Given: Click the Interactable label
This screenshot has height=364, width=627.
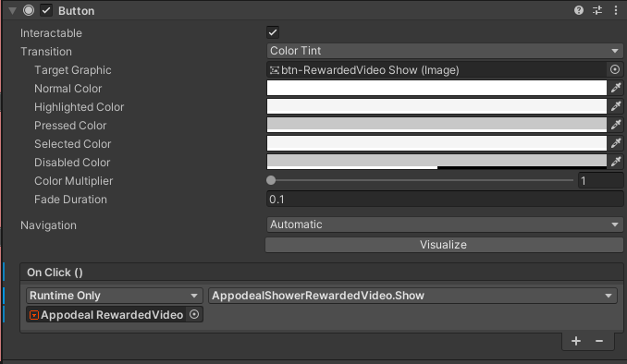Looking at the screenshot, I should [51, 33].
